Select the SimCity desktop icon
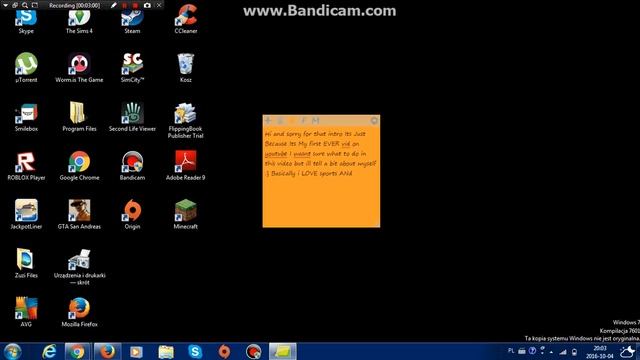The image size is (640, 360). (132, 68)
